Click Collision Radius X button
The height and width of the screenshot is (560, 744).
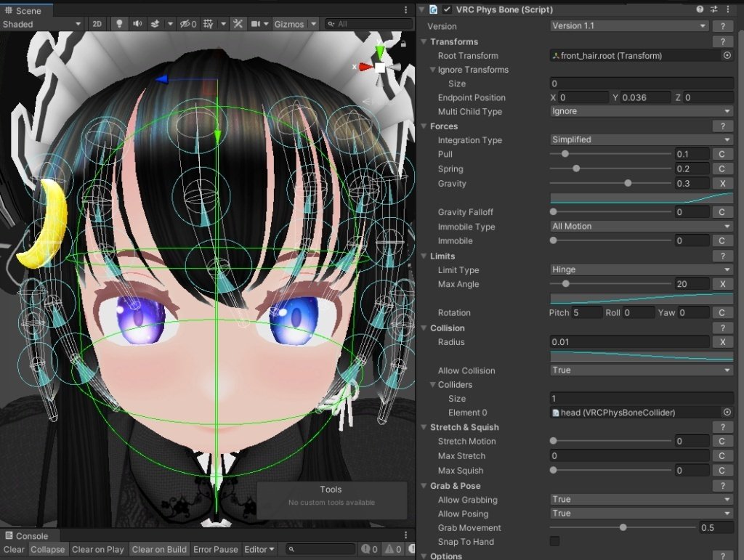click(x=723, y=342)
